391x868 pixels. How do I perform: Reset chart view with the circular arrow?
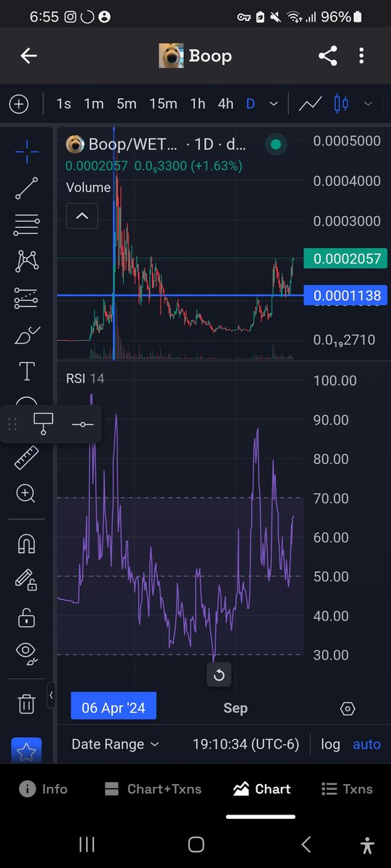point(219,676)
